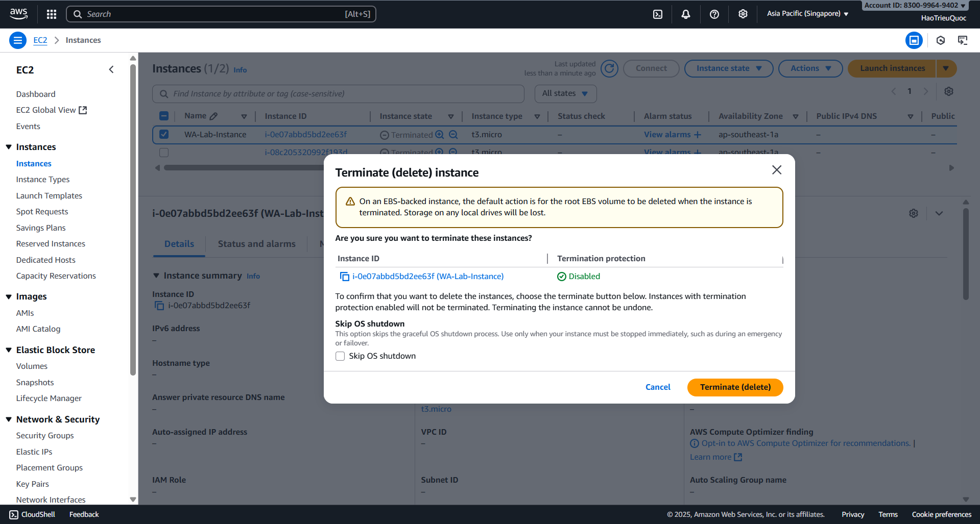Select the checkbox for instance i-08c205320992f193d
This screenshot has height=524, width=980.
click(x=164, y=152)
